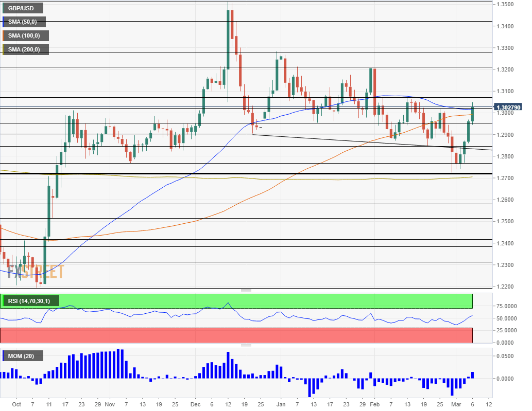
Task: Open the RSI (14,70,30,1) indicator label
Action: click(x=29, y=300)
